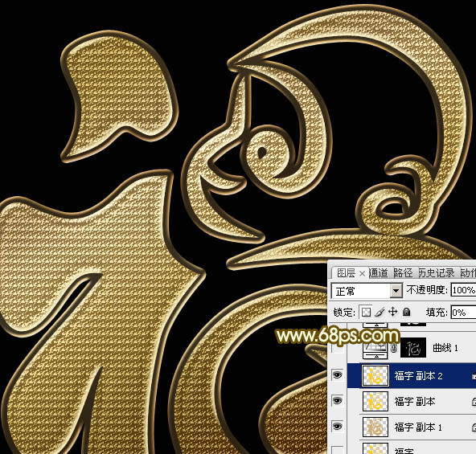Click the lock position move icon
The height and width of the screenshot is (454, 476).
393,312
